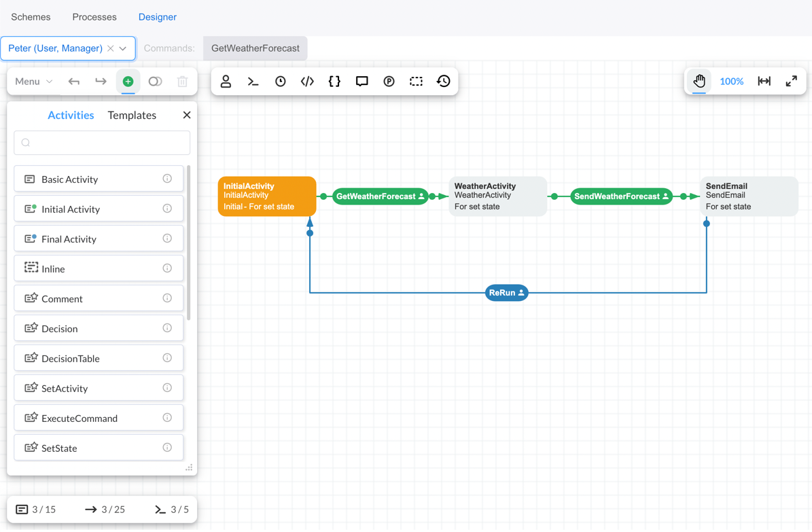Click the trash delete icon
Screen dimensions: 812x532
[x=182, y=82]
